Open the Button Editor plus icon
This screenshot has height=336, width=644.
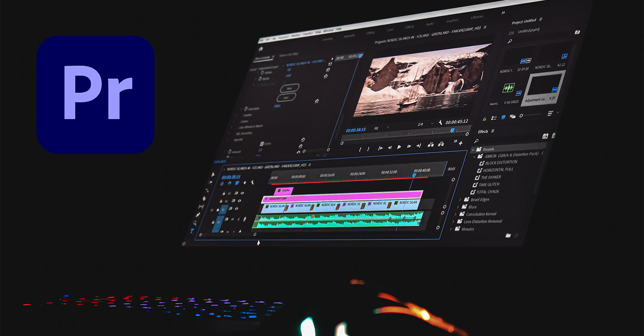[x=461, y=143]
